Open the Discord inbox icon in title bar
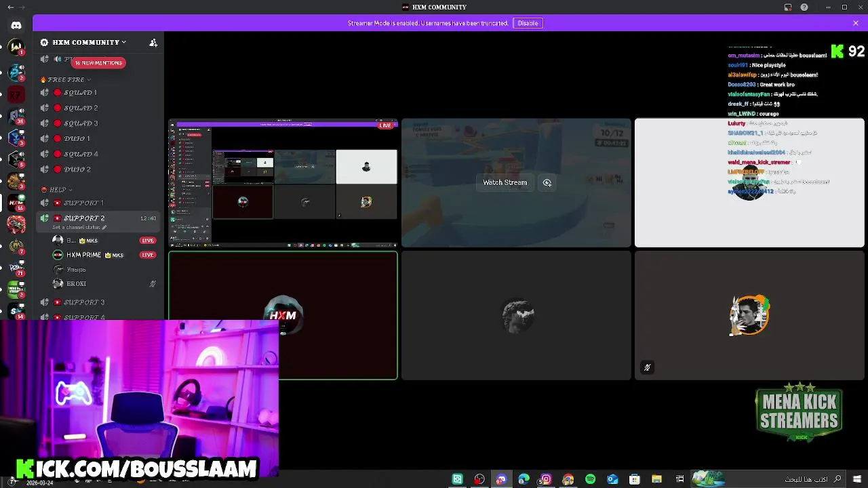The image size is (868, 488). coord(788,7)
